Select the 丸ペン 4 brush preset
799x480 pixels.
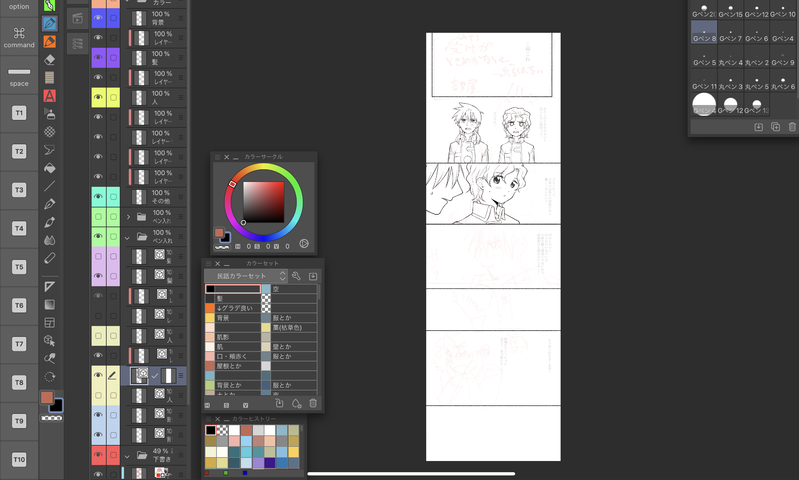pos(730,57)
